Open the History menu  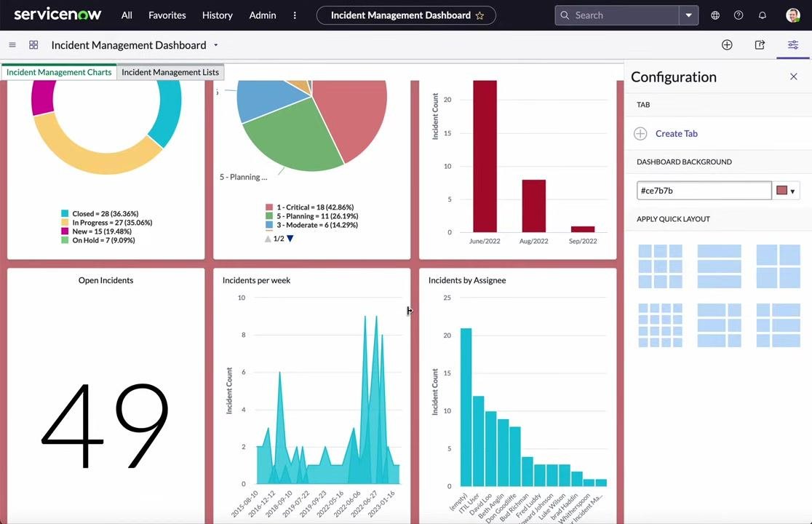click(x=217, y=15)
